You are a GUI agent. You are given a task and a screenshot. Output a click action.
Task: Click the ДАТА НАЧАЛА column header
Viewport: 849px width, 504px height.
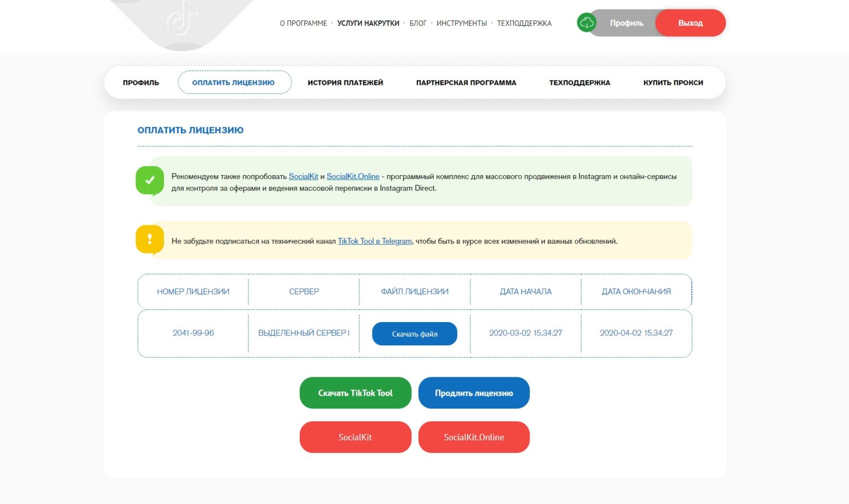pos(526,291)
